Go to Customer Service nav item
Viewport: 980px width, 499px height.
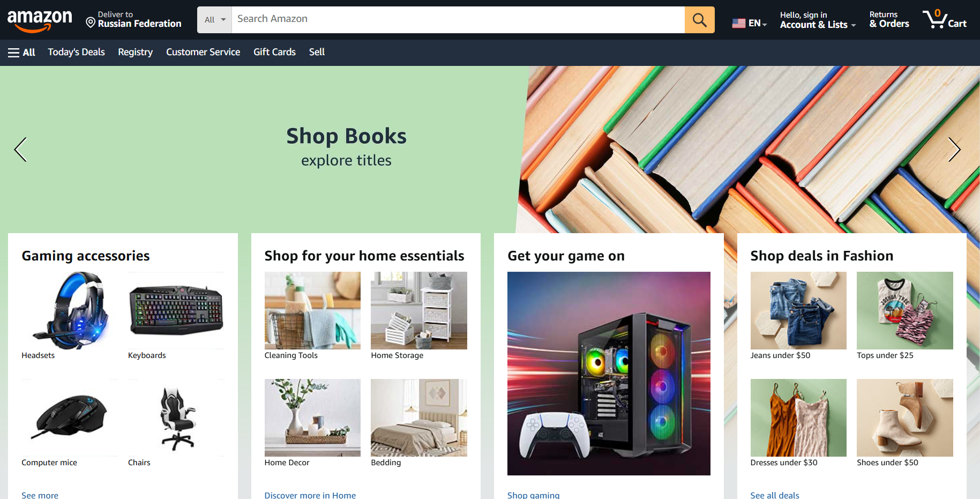tap(203, 52)
